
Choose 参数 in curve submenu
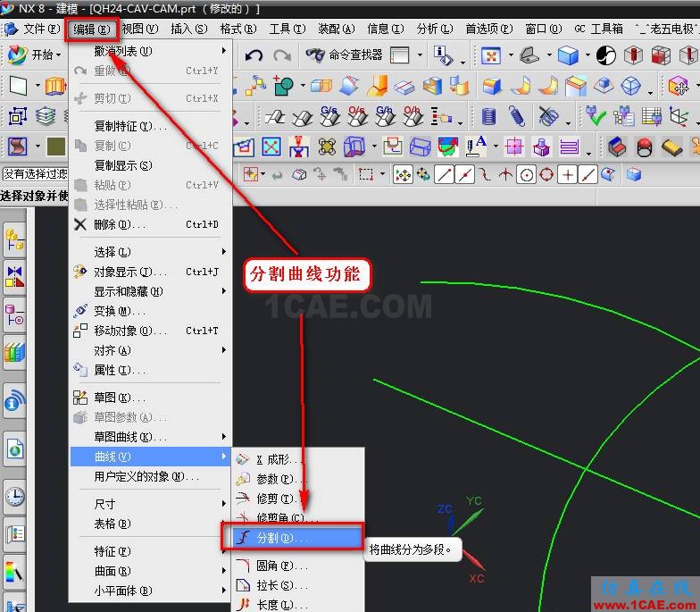tap(298, 479)
